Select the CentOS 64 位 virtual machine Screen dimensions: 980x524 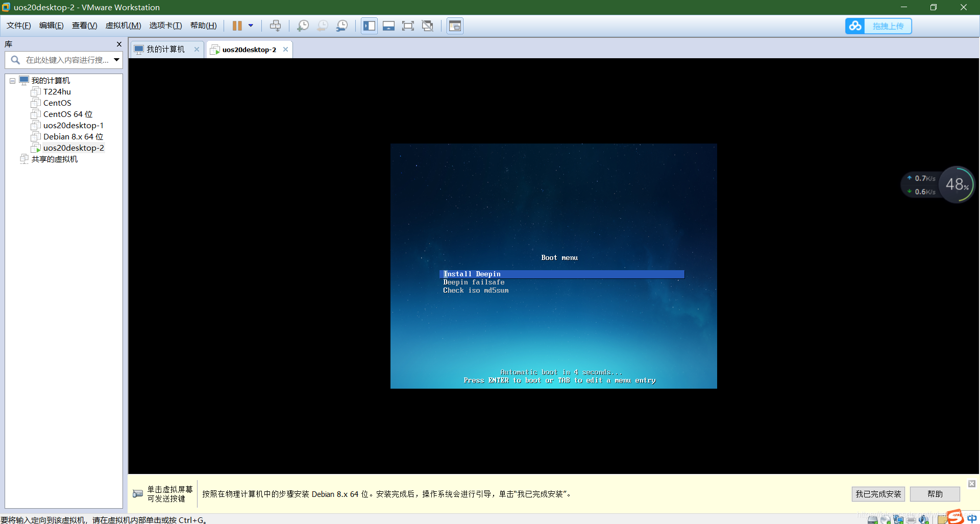67,114
